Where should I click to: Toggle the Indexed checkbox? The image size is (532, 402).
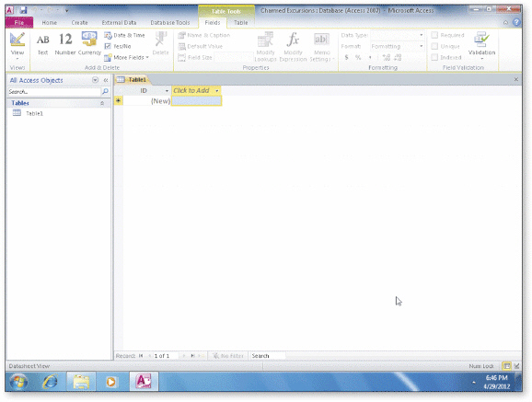click(x=434, y=57)
